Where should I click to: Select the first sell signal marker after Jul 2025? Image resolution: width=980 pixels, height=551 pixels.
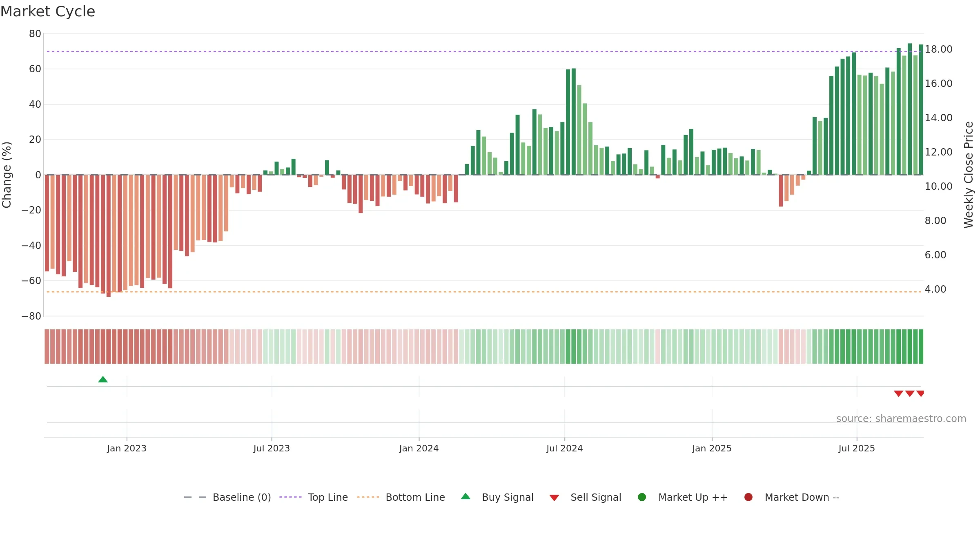click(898, 393)
